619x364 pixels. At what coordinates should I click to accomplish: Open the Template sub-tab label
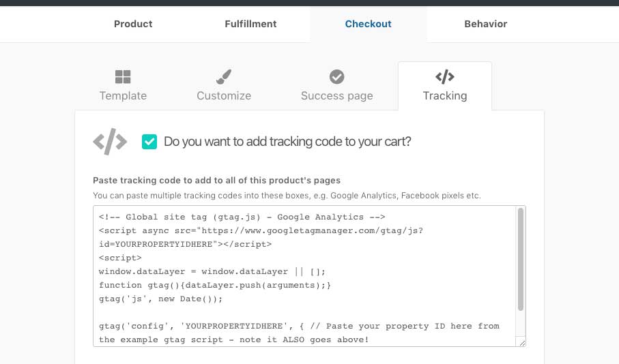[x=123, y=95]
